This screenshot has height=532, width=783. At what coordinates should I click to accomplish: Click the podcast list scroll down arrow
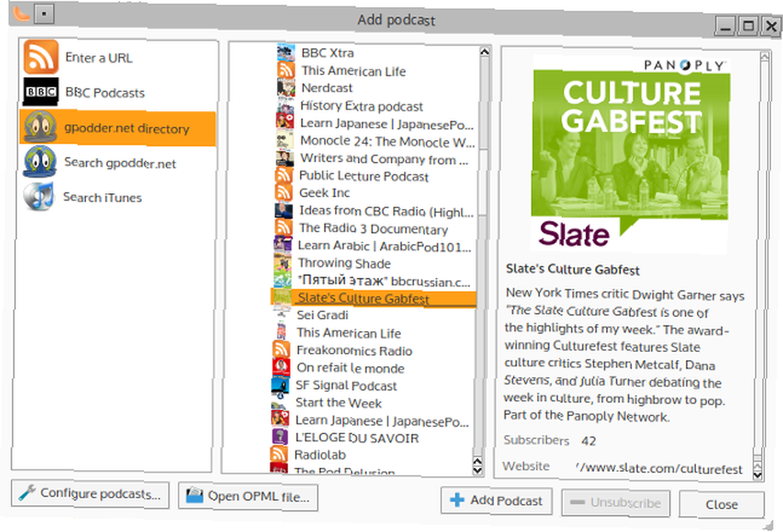coord(478,470)
